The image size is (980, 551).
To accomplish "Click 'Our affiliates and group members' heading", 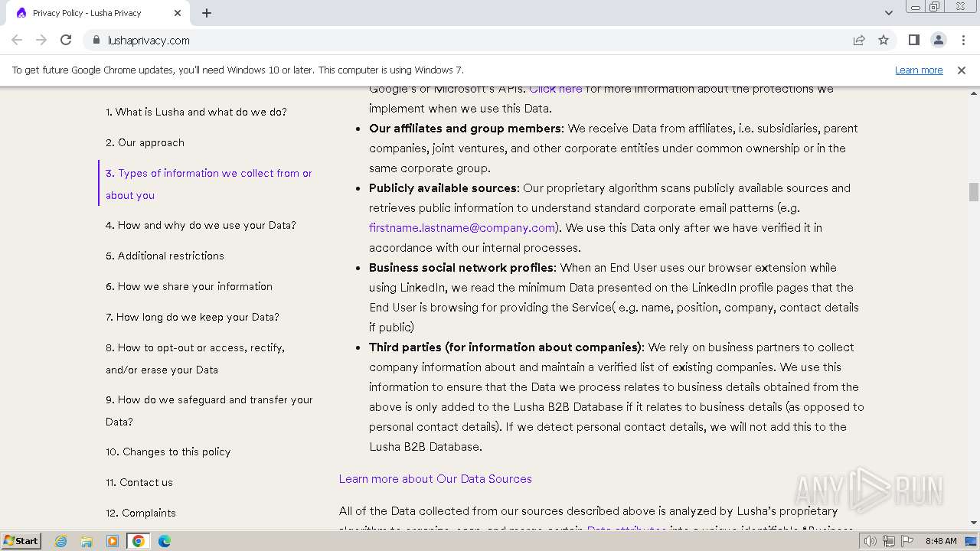I will 465,128.
